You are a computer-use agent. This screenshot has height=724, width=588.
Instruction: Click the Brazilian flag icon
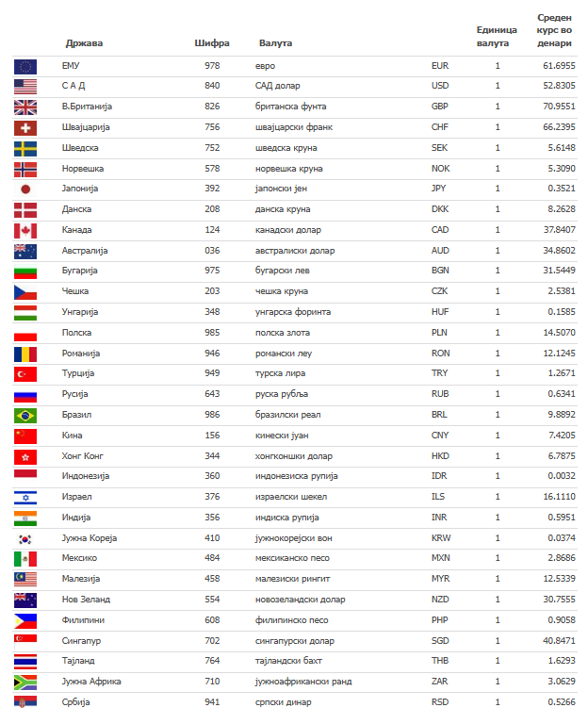pos(25,415)
